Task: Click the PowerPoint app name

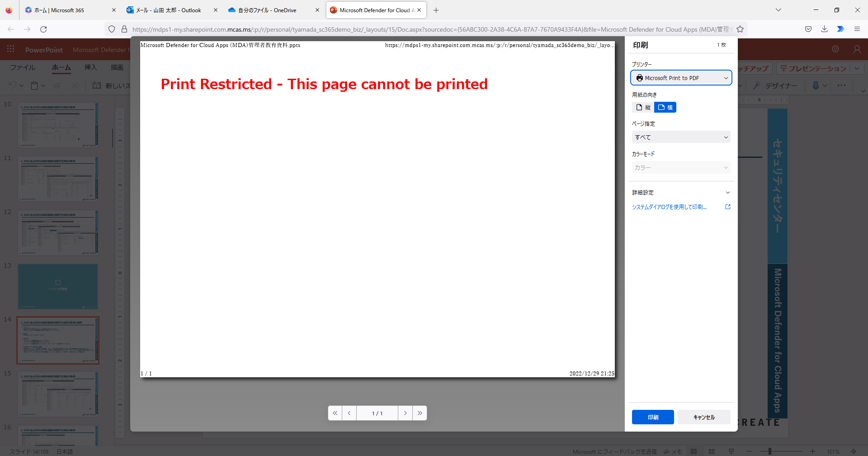Action: [44, 50]
